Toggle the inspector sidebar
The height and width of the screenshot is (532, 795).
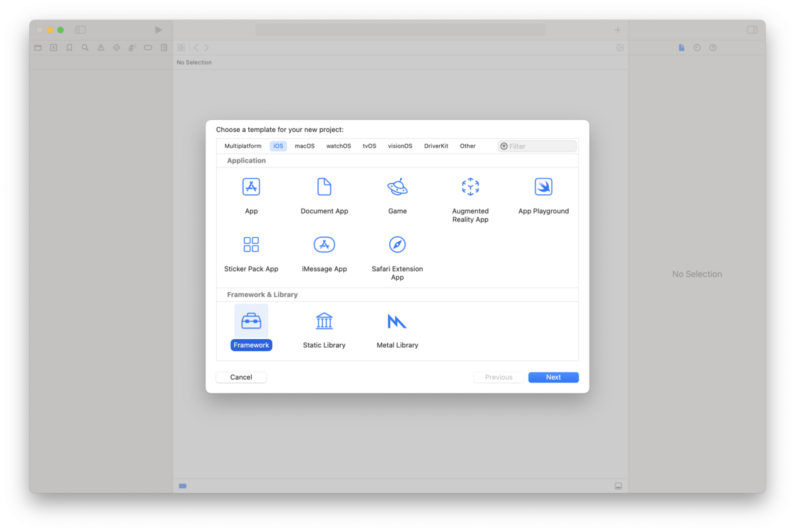753,30
